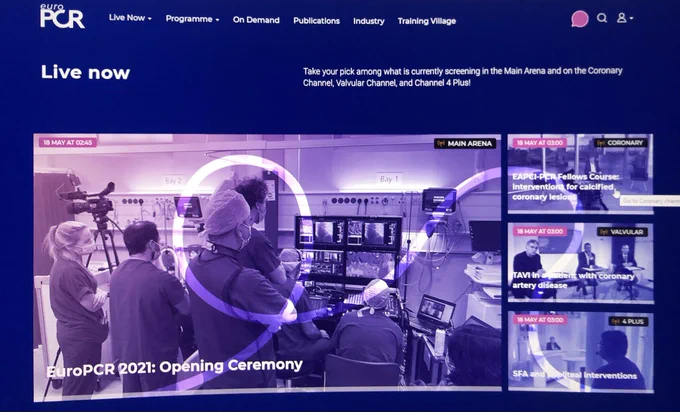Click the 4 PLUS channel badge
Screen dimensions: 680x412
coord(628,321)
